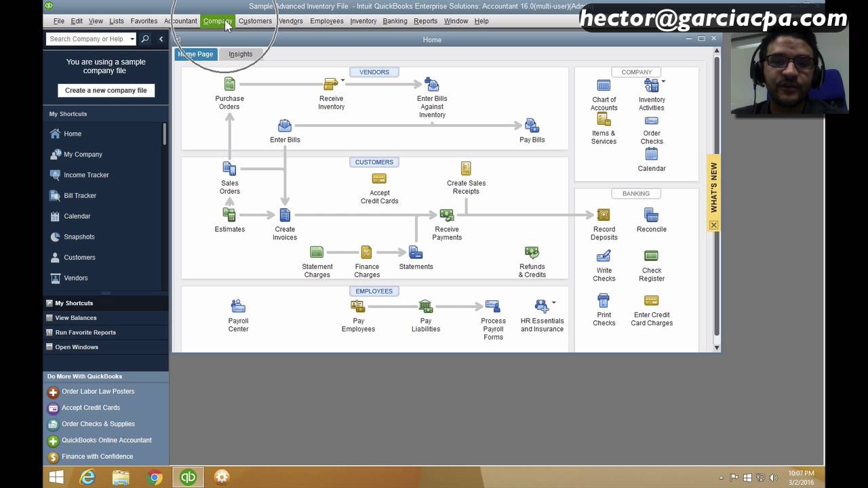Open search scope dropdown arrow
Screen dimensions: 868x488
[132, 39]
